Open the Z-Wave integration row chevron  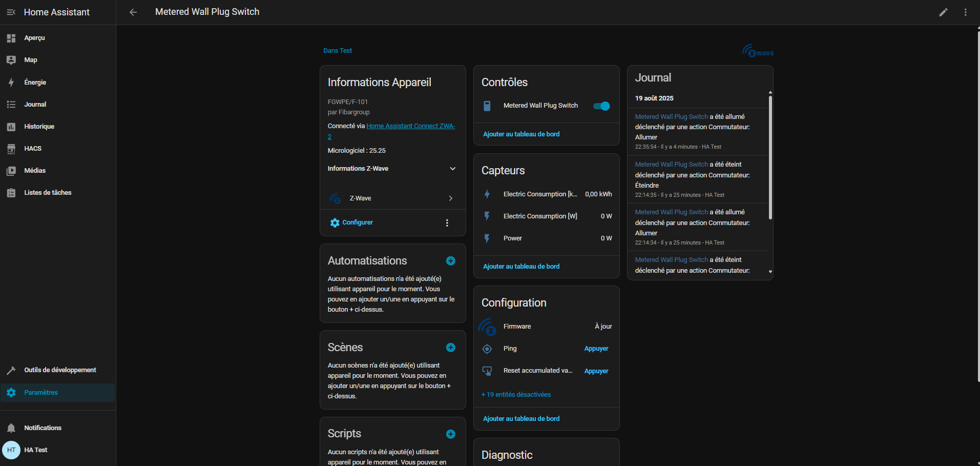point(450,198)
